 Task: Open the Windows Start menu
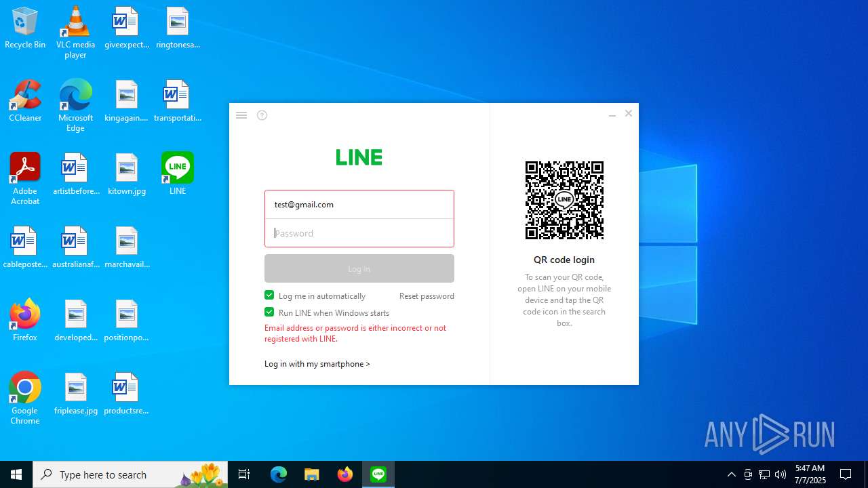click(x=16, y=474)
